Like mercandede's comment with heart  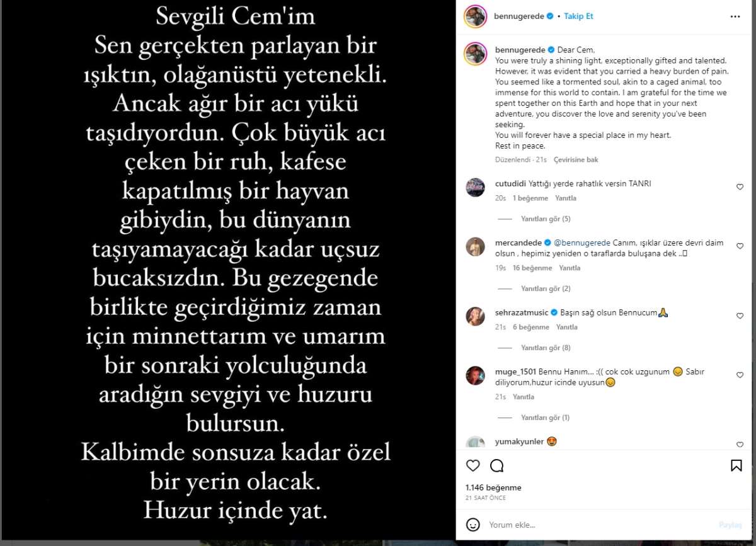[740, 246]
